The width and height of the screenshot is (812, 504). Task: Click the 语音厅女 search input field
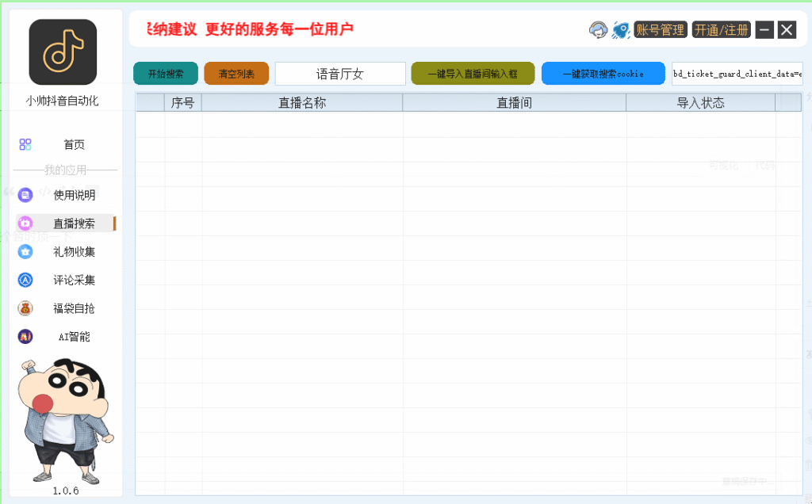coord(339,72)
